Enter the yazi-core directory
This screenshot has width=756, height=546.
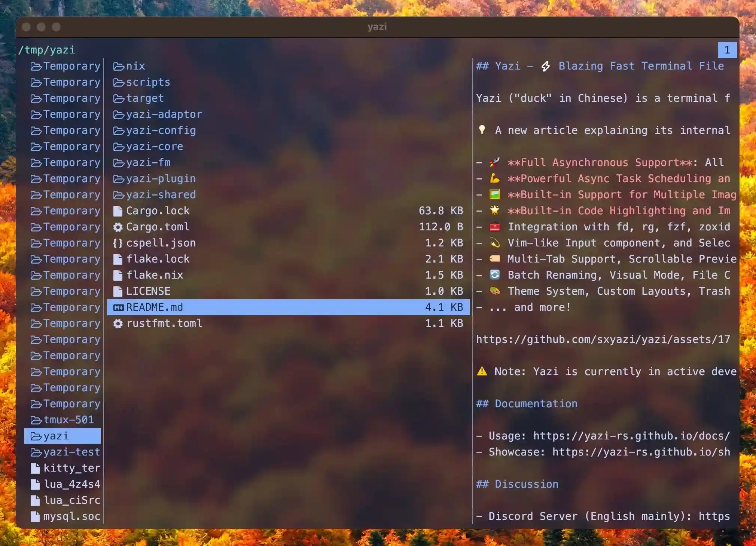click(x=154, y=147)
